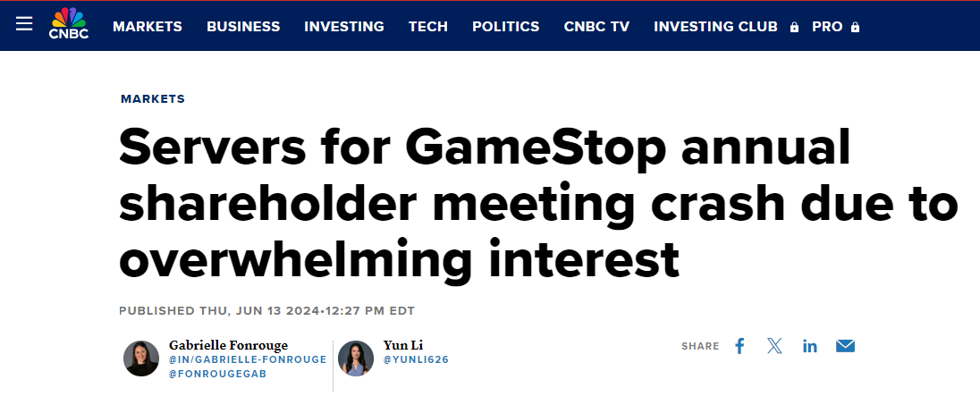Viewport: 980px width, 405px height.
Task: Share article on X
Action: pyautogui.click(x=774, y=346)
